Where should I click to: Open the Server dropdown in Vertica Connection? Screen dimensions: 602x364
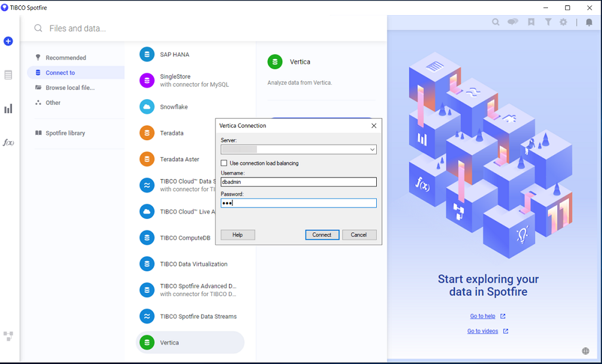(x=372, y=149)
